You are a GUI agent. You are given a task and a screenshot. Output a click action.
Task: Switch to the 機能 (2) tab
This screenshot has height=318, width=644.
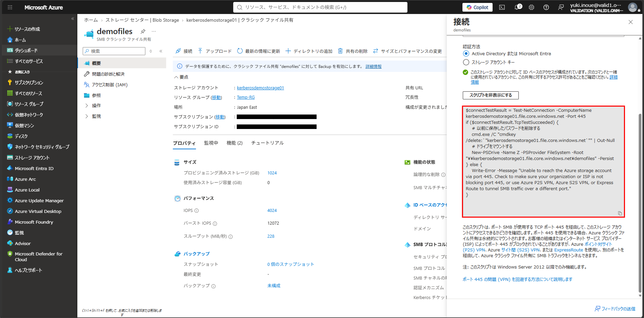[x=235, y=143]
